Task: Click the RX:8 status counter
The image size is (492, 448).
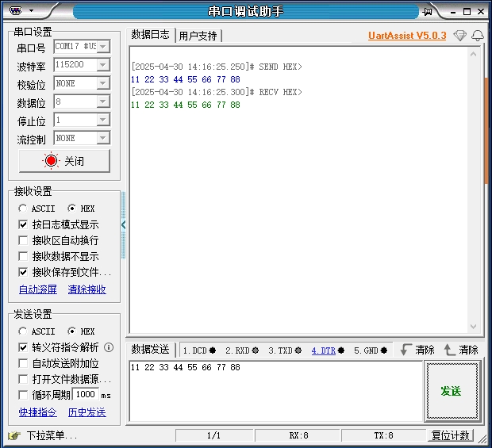Action: pos(298,435)
